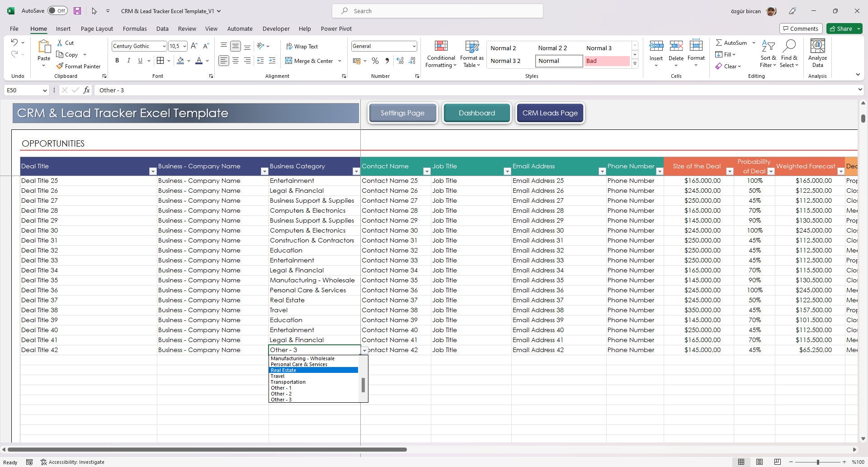Open Sort & Filter menu
868x467 pixels.
pyautogui.click(x=768, y=54)
